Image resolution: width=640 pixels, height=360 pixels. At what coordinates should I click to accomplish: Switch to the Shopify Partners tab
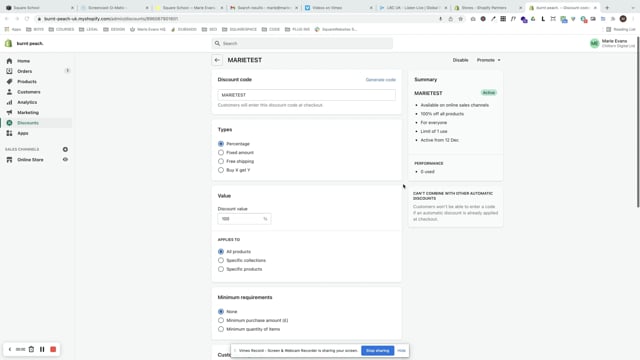click(x=487, y=8)
